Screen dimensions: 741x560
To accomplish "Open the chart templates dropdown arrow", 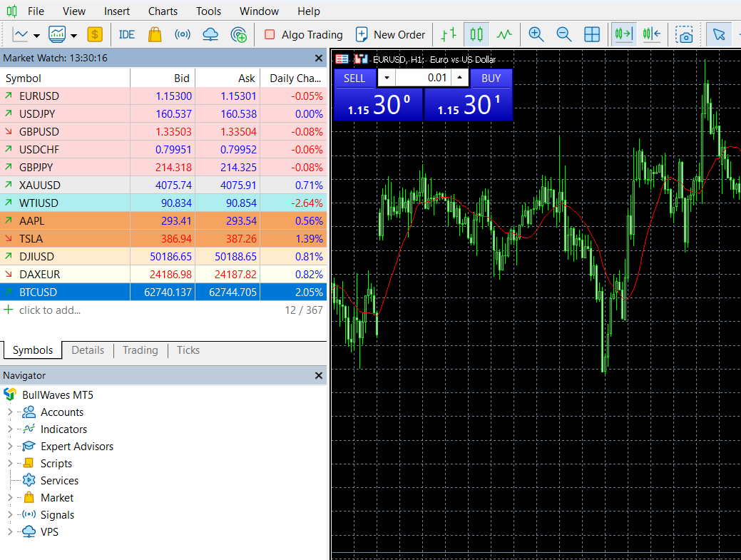I will coord(73,36).
